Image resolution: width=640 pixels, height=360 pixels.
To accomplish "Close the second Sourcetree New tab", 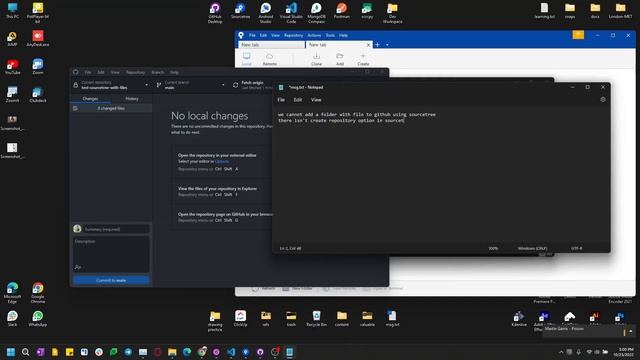I will [x=368, y=44].
